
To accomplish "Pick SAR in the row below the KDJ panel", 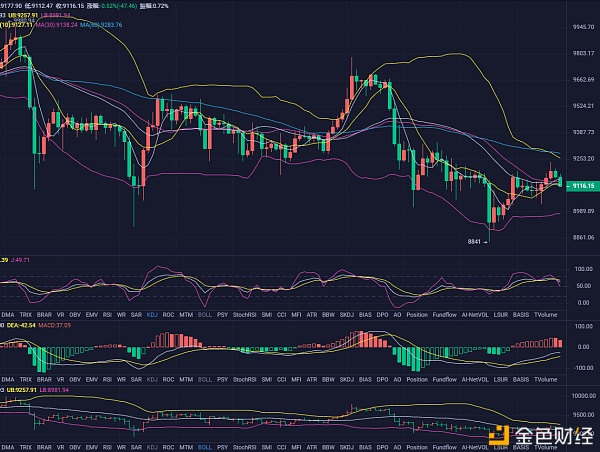I will point(136,315).
